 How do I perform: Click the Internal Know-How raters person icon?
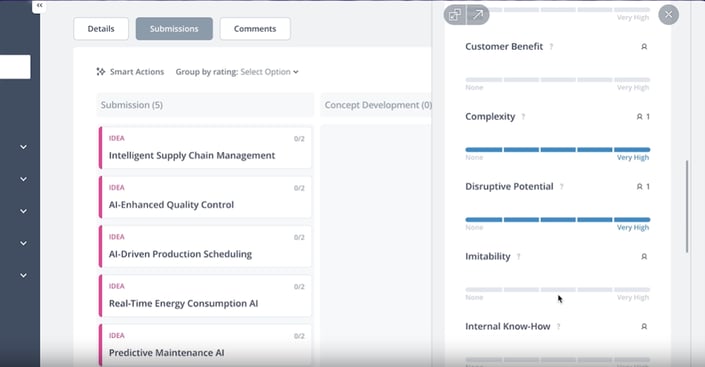(x=644, y=327)
